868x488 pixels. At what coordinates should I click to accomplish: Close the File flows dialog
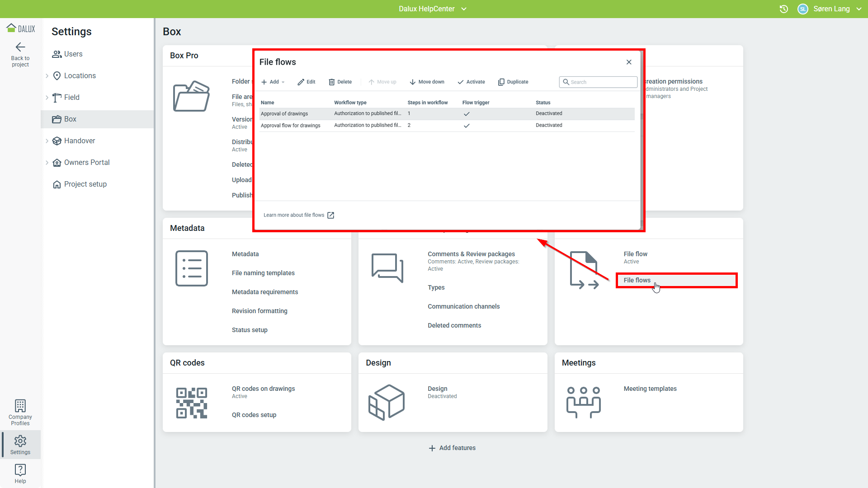(x=629, y=62)
